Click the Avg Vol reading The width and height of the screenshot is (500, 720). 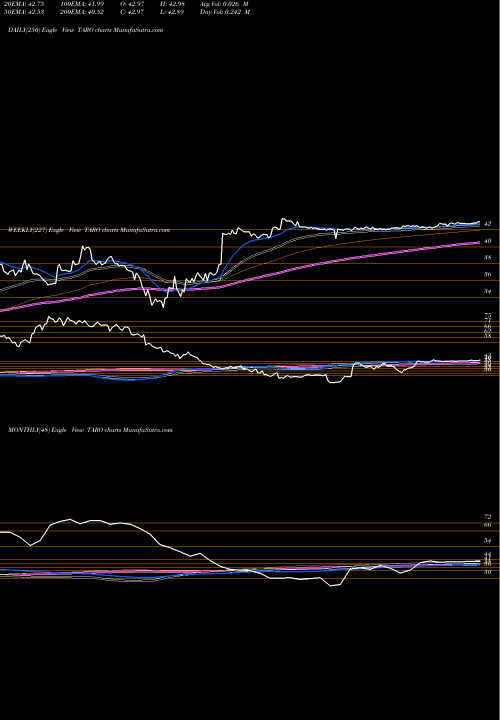click(x=225, y=3)
